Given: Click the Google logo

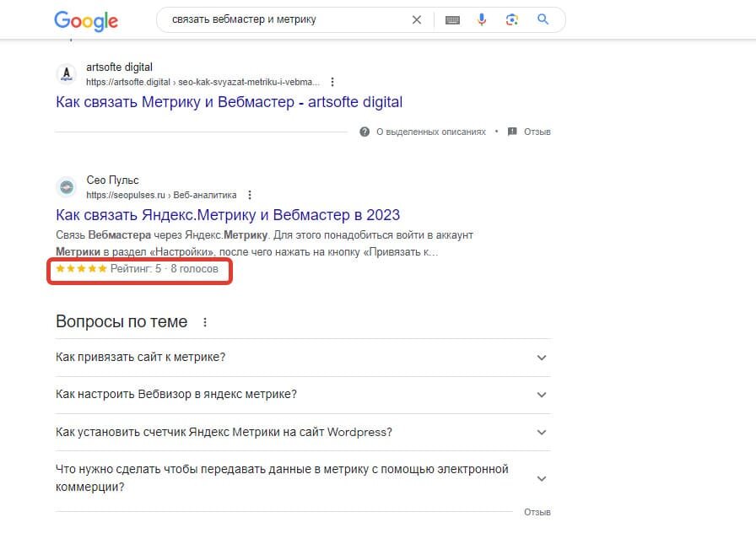Looking at the screenshot, I should tap(86, 21).
